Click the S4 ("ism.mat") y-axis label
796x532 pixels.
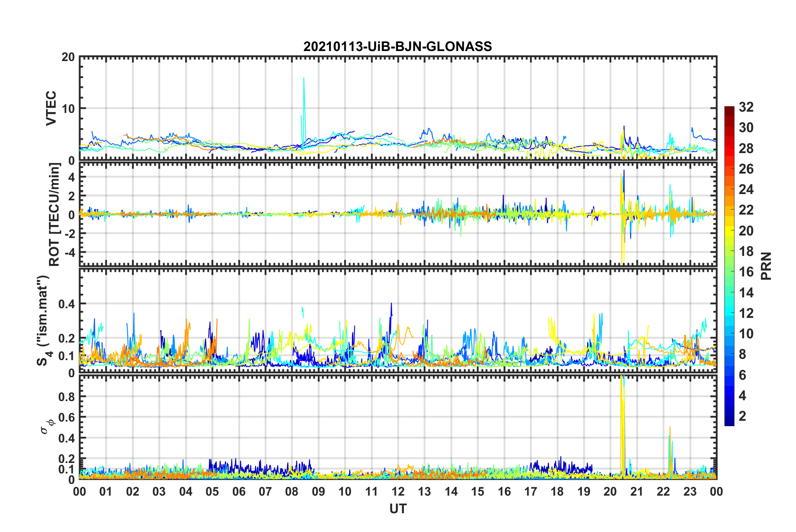point(44,320)
